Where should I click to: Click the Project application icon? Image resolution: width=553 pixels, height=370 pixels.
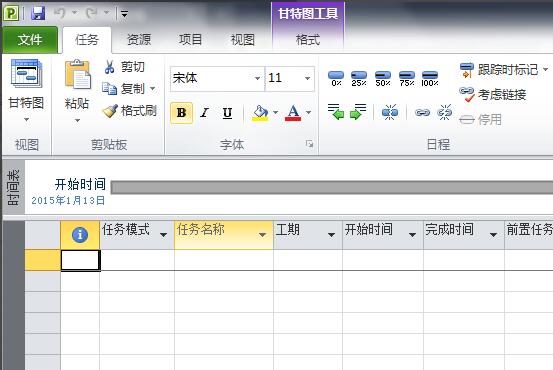click(11, 13)
